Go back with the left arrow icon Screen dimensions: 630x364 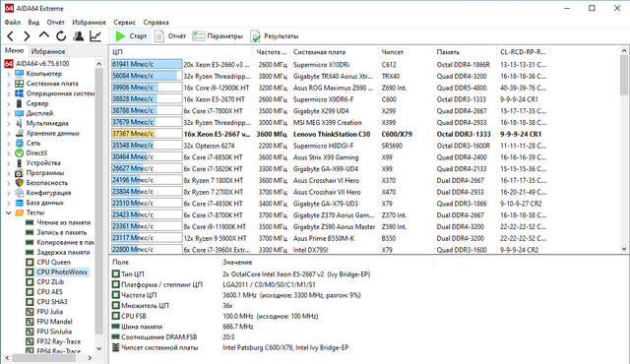click(11, 36)
